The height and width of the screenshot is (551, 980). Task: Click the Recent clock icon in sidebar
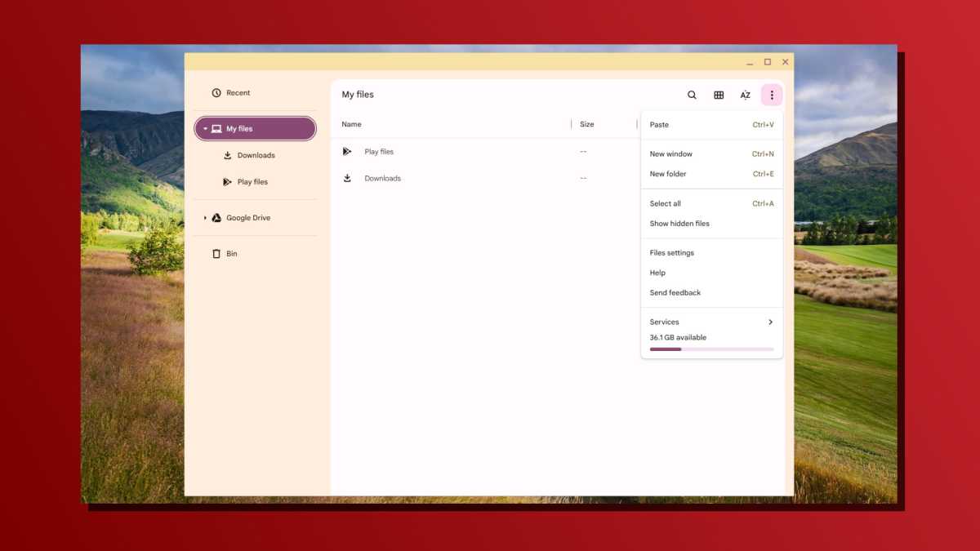pyautogui.click(x=216, y=92)
